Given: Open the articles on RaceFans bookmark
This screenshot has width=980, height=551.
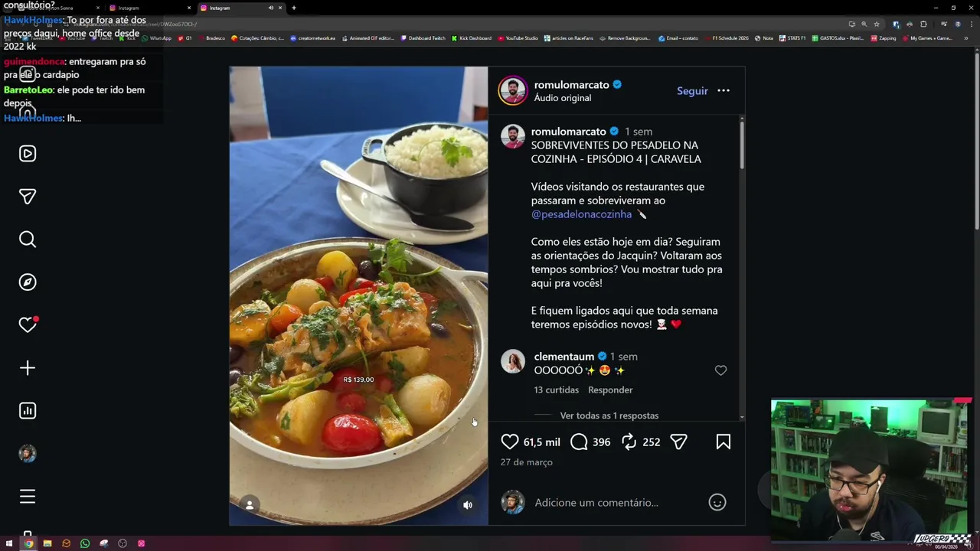Looking at the screenshot, I should pos(570,38).
